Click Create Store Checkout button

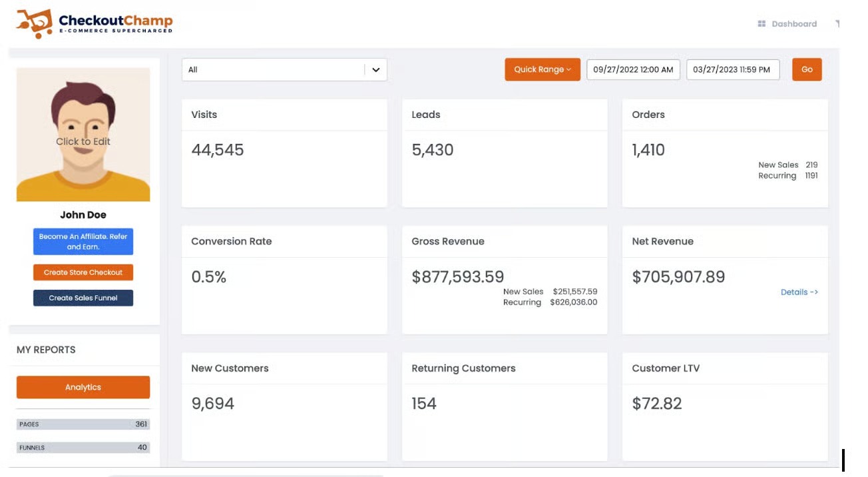83,272
